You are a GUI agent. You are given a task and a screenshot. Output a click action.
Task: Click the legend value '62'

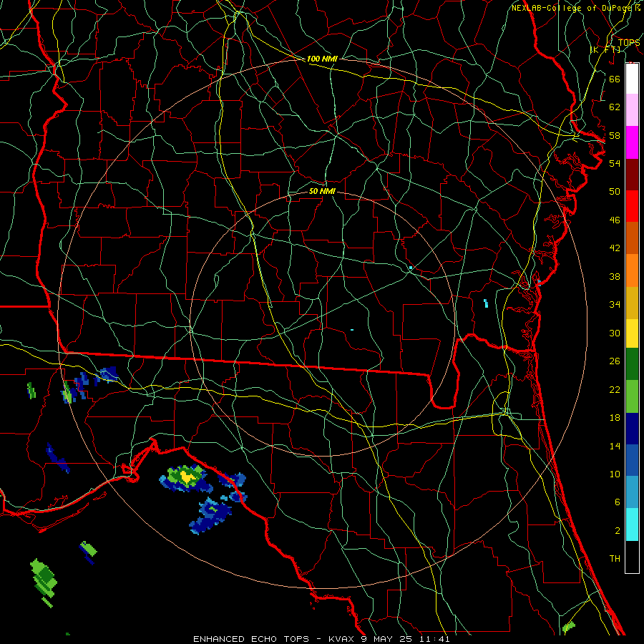tap(615, 107)
